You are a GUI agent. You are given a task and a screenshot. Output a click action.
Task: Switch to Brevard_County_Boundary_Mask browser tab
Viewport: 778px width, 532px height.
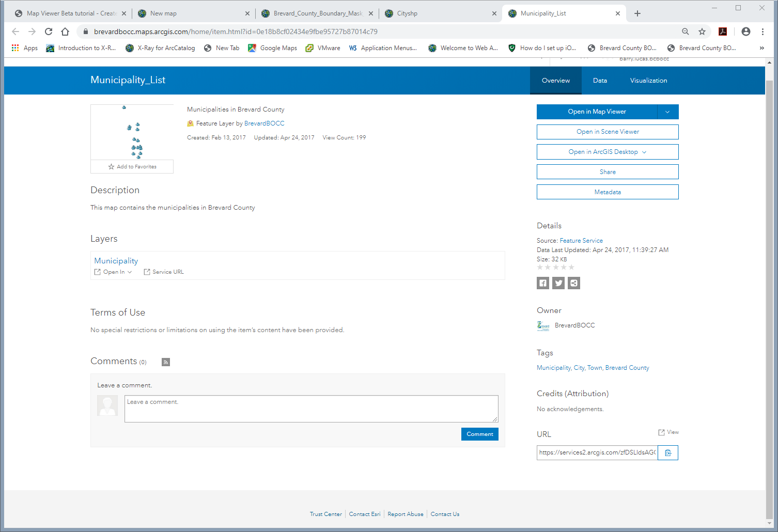(x=318, y=13)
